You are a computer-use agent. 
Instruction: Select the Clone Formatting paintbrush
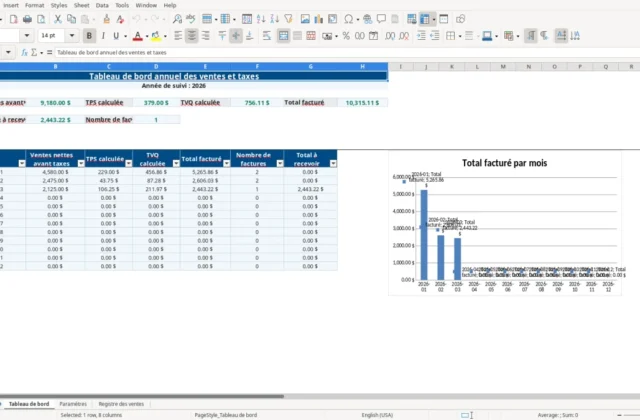click(x=107, y=19)
